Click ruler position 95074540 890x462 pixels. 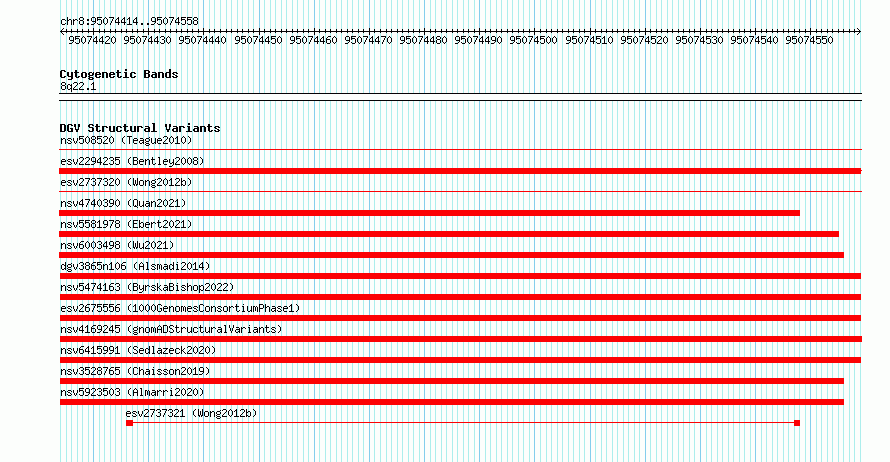pyautogui.click(x=754, y=40)
